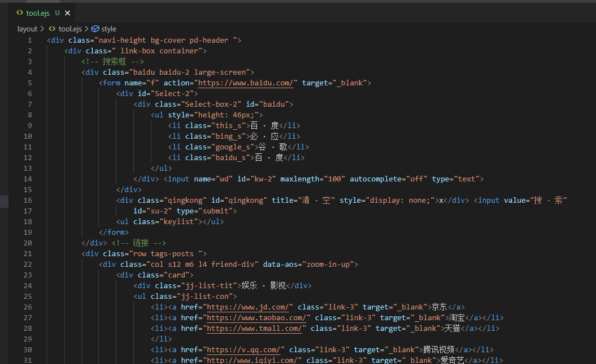Select line number 21 in the gutter
596x364 pixels.
(28, 253)
